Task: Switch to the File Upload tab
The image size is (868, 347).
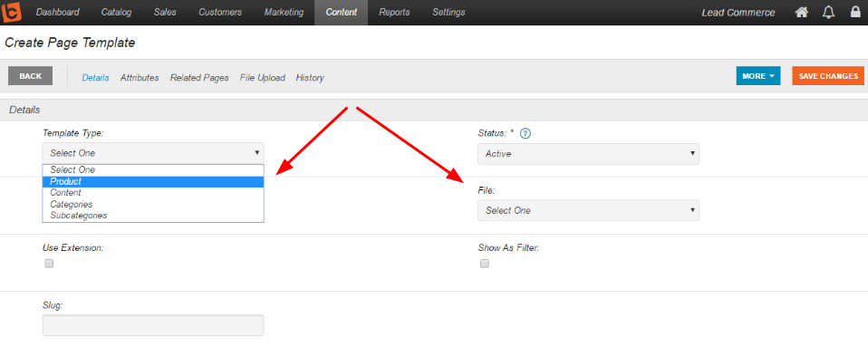Action: click(x=263, y=78)
